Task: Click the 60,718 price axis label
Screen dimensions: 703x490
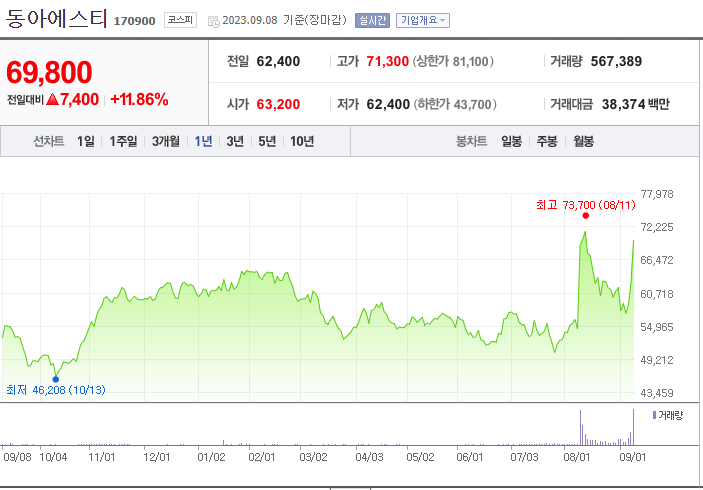Action: pyautogui.click(x=657, y=294)
